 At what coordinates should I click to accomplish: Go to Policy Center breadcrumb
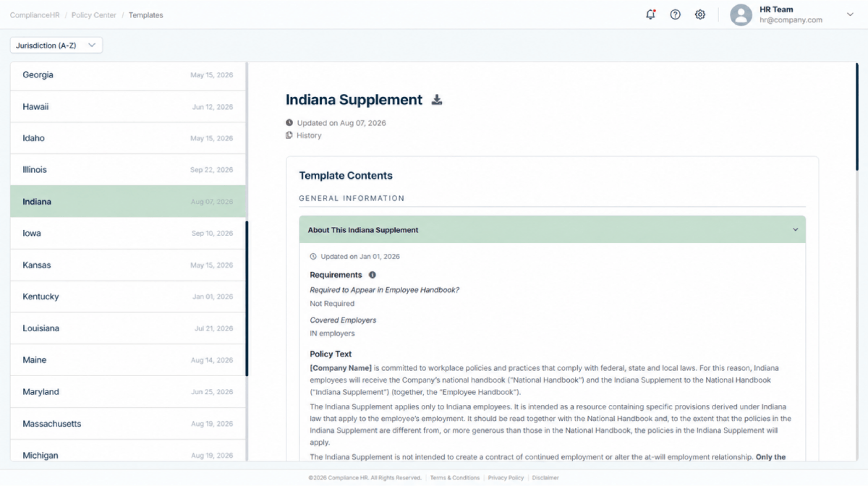94,15
